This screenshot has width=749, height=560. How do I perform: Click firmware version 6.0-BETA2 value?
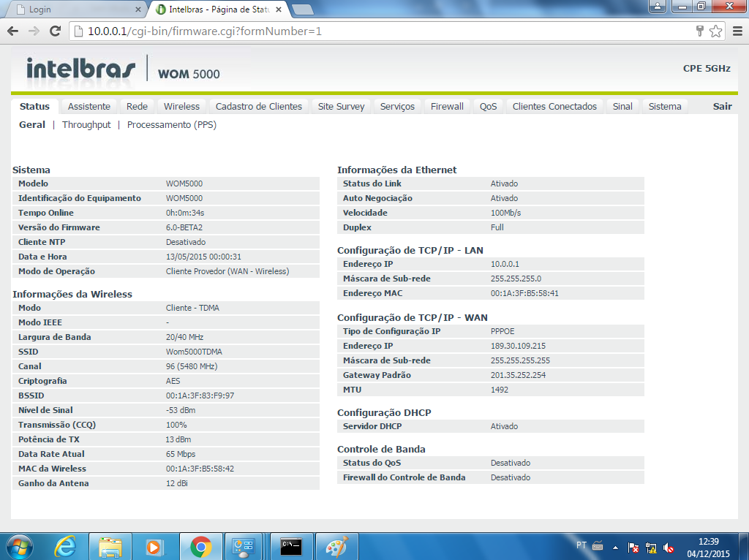tap(184, 227)
